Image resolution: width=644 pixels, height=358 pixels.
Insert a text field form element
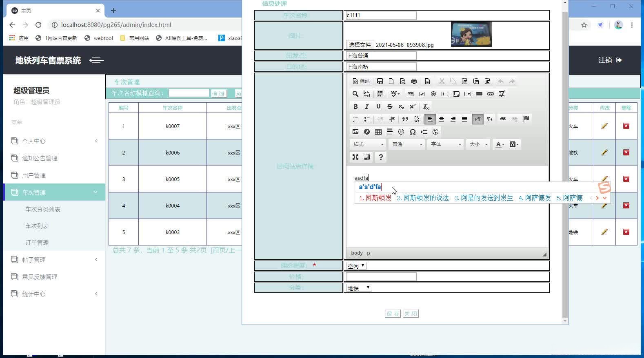pos(445,94)
